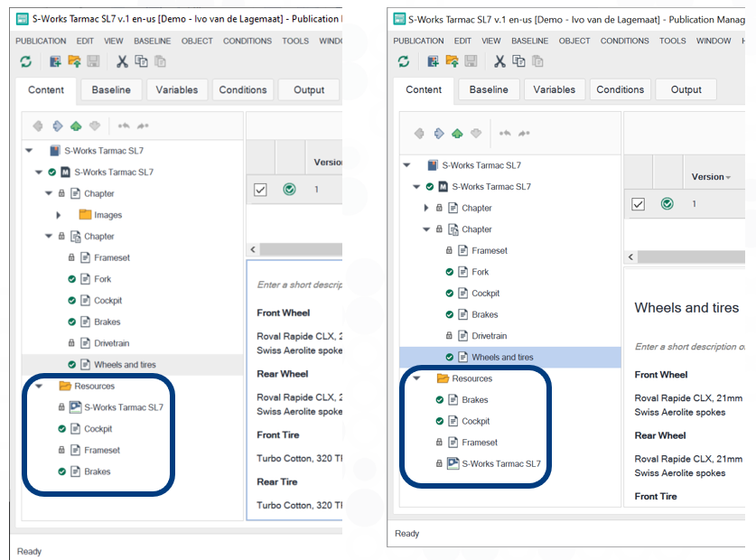Image resolution: width=756 pixels, height=560 pixels.
Task: Click Rear Wheel heading in right preview
Action: (x=660, y=435)
